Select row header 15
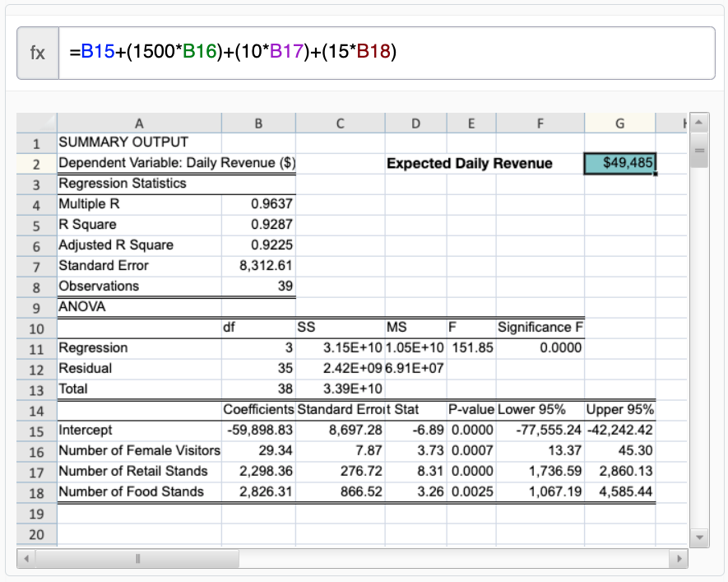This screenshot has width=728, height=582. [36, 431]
